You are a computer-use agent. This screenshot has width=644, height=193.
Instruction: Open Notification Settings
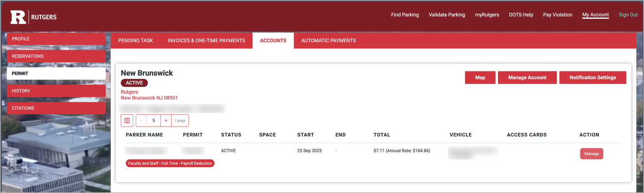592,77
